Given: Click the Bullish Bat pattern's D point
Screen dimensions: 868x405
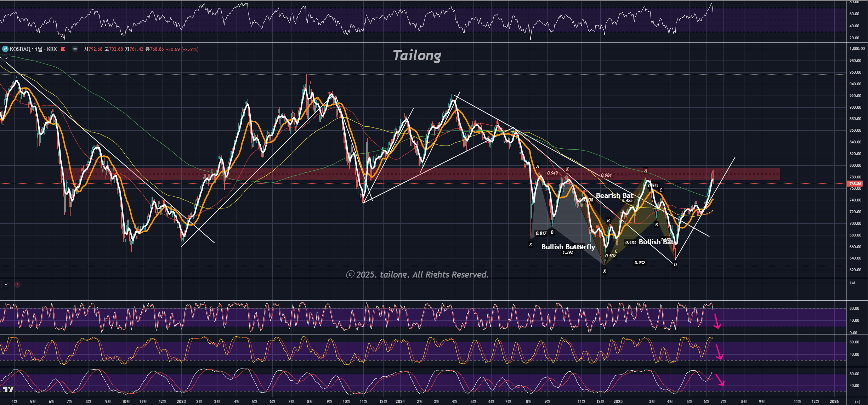Looking at the screenshot, I should pyautogui.click(x=675, y=265).
